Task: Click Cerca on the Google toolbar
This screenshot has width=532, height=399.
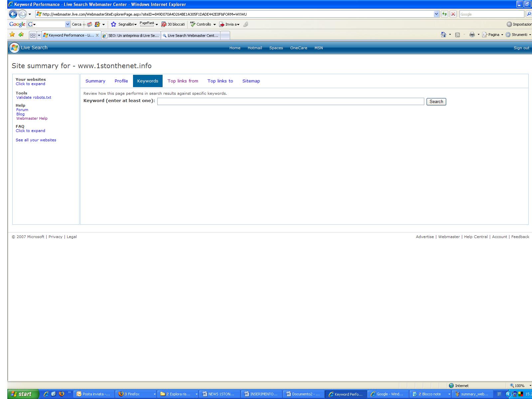Action: [76, 24]
